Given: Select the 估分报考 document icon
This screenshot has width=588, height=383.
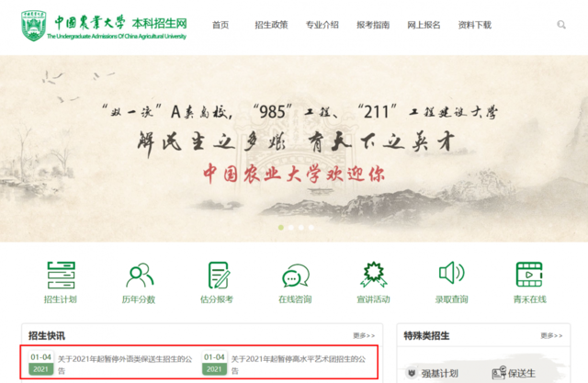Looking at the screenshot, I should tap(219, 275).
